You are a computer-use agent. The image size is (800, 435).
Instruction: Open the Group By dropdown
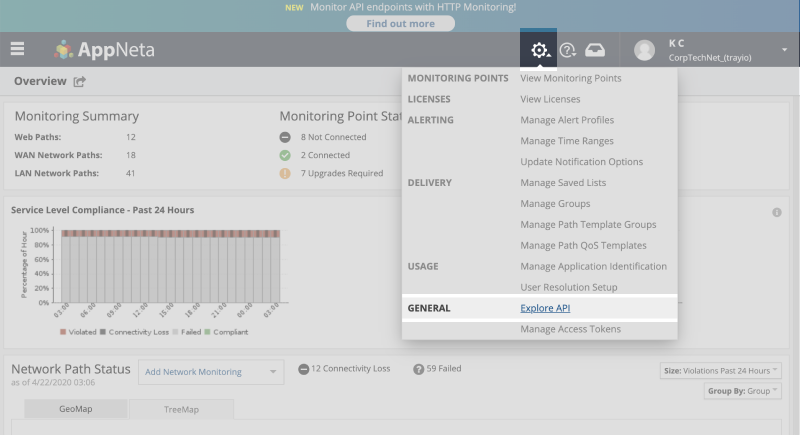(x=743, y=391)
